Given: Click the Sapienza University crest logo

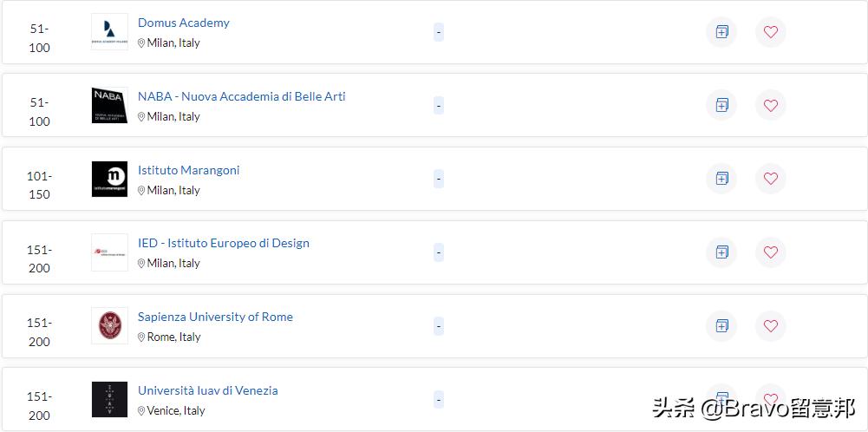Looking at the screenshot, I should click(109, 326).
